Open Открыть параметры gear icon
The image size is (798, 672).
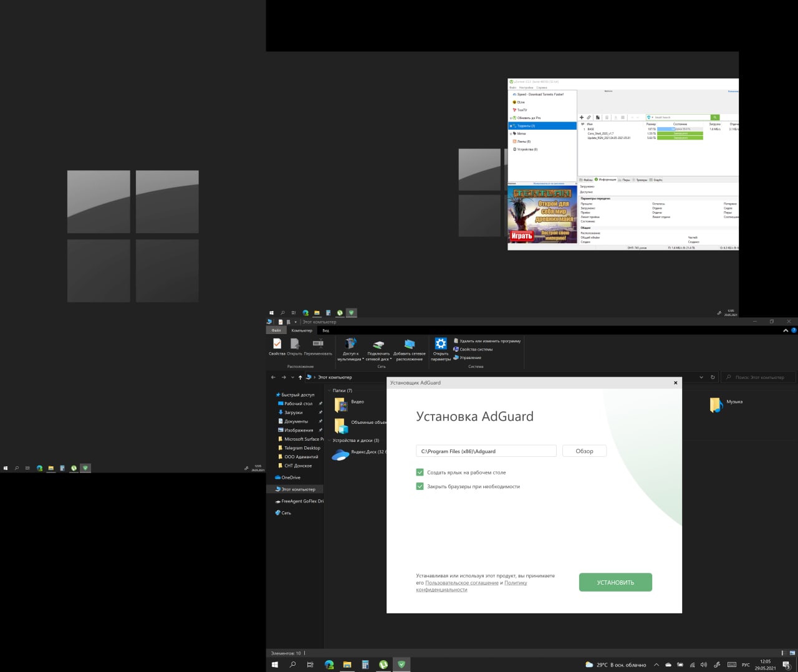point(441,350)
